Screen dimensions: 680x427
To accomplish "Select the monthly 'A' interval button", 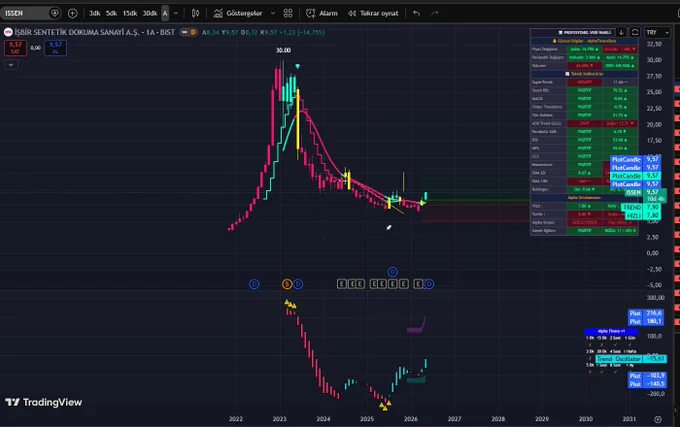I will (165, 13).
